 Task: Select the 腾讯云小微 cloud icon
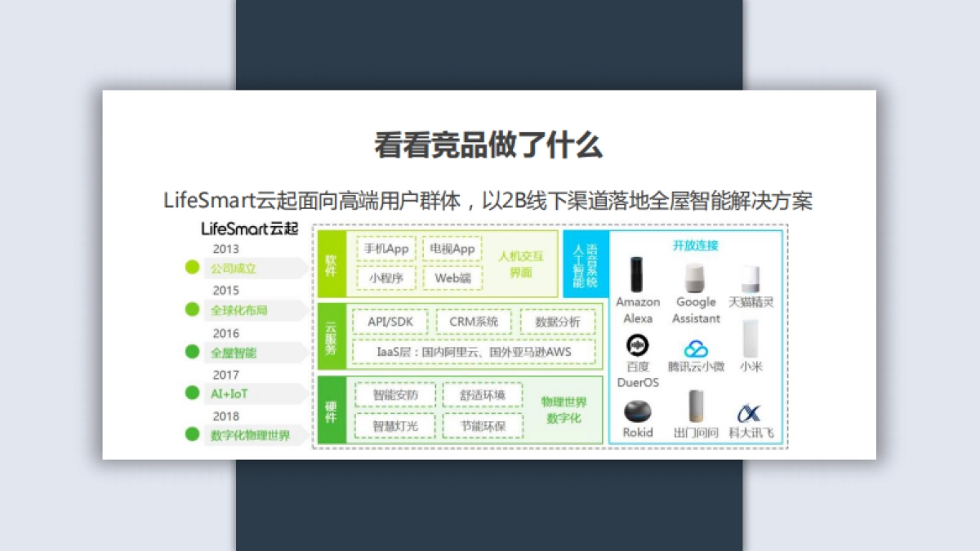(698, 347)
